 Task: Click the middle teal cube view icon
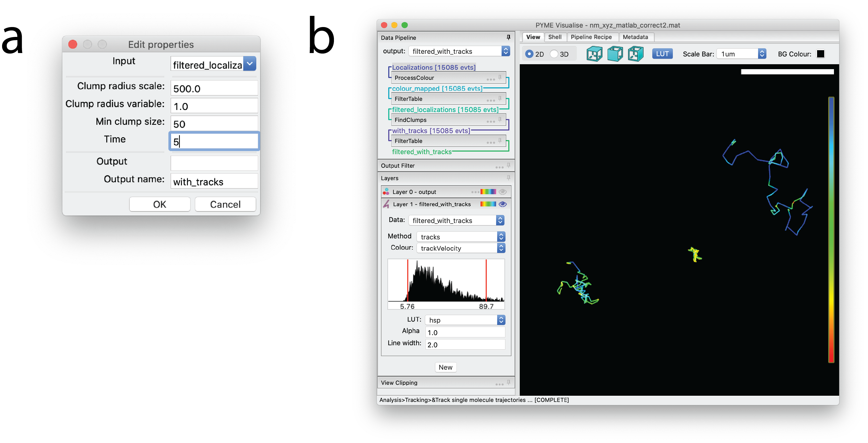[615, 54]
